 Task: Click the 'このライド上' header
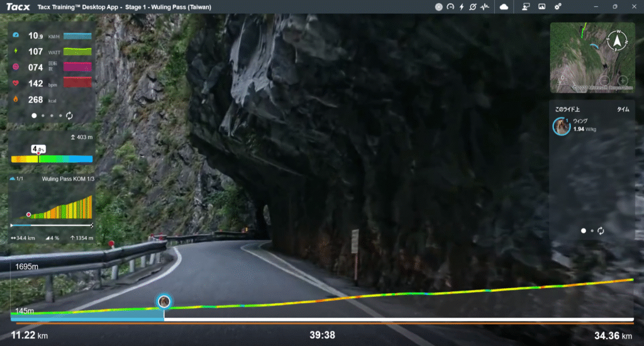pos(567,109)
